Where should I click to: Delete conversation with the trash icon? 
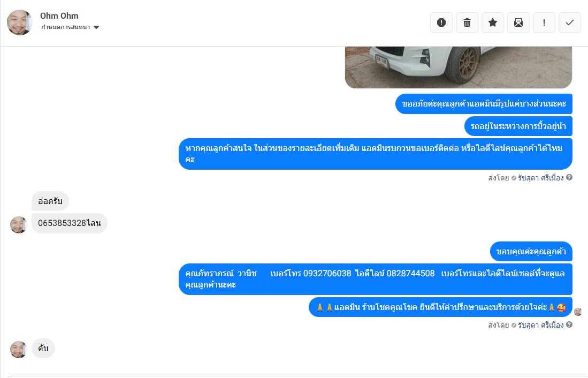coord(467,22)
